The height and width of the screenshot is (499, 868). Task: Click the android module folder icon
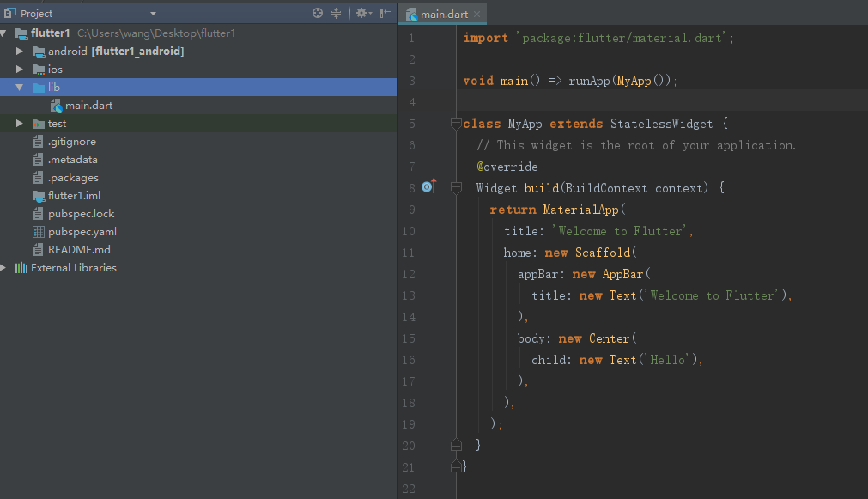click(x=39, y=52)
